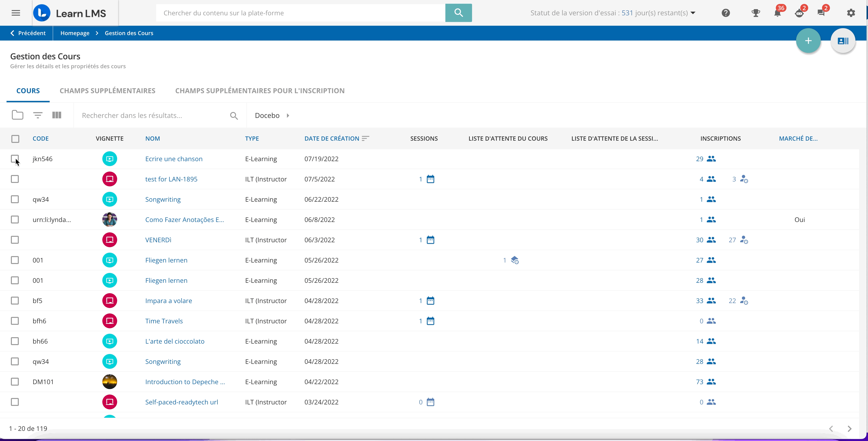Click the teal search magnifier button

tap(458, 13)
